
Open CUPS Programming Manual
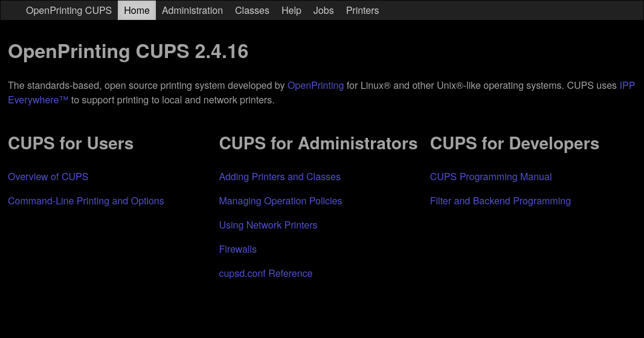click(491, 177)
